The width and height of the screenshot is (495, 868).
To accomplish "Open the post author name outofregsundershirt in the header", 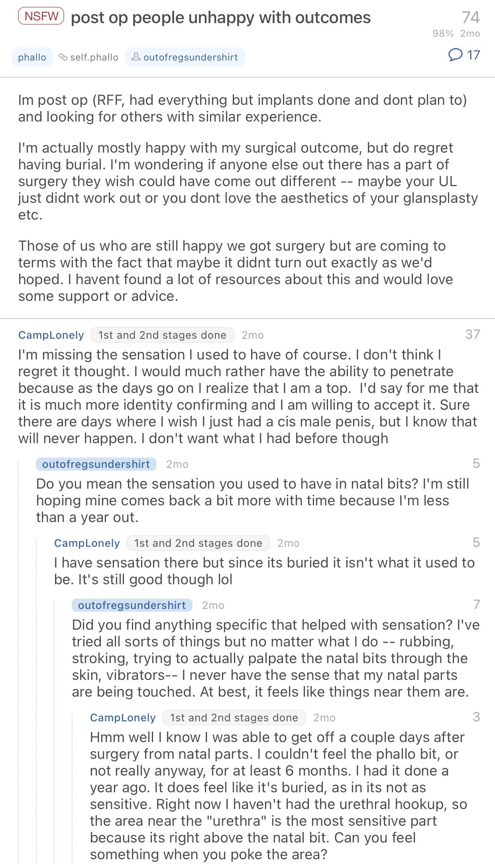I will coord(190,57).
